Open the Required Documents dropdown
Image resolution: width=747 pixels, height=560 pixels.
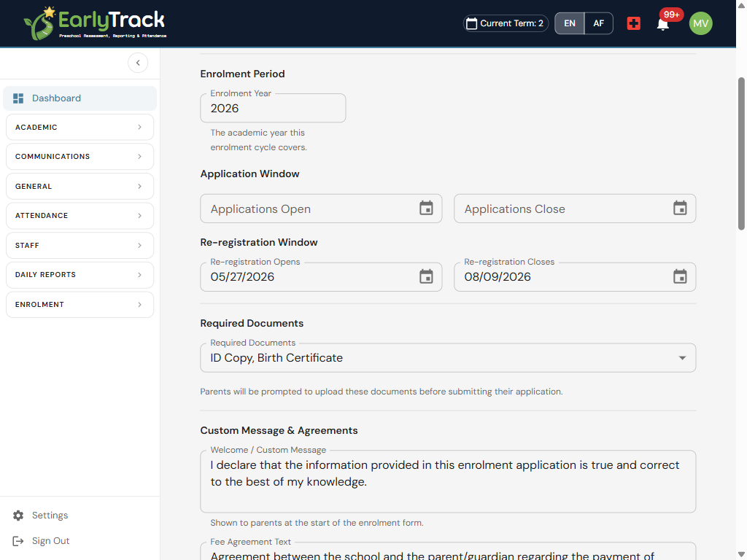[x=448, y=358]
